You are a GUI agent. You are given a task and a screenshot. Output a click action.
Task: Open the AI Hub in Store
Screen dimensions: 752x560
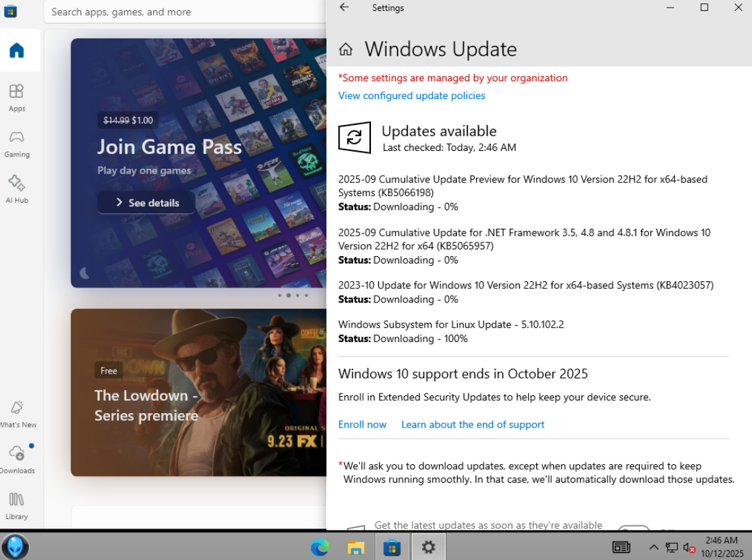click(17, 190)
